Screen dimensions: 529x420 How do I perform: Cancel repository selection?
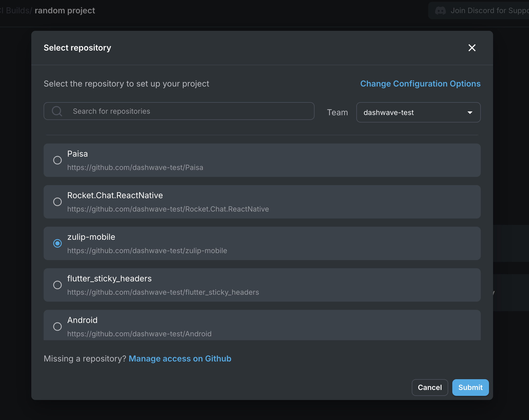click(x=430, y=387)
